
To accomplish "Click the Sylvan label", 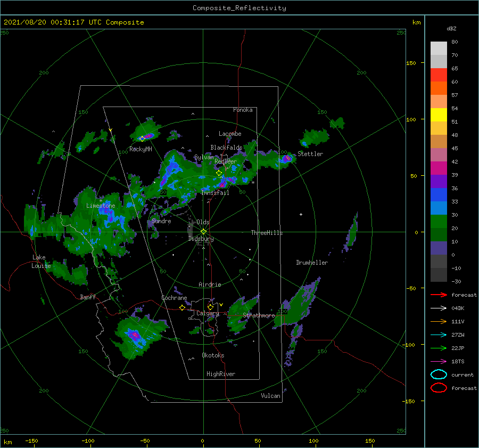I will [x=204, y=157].
